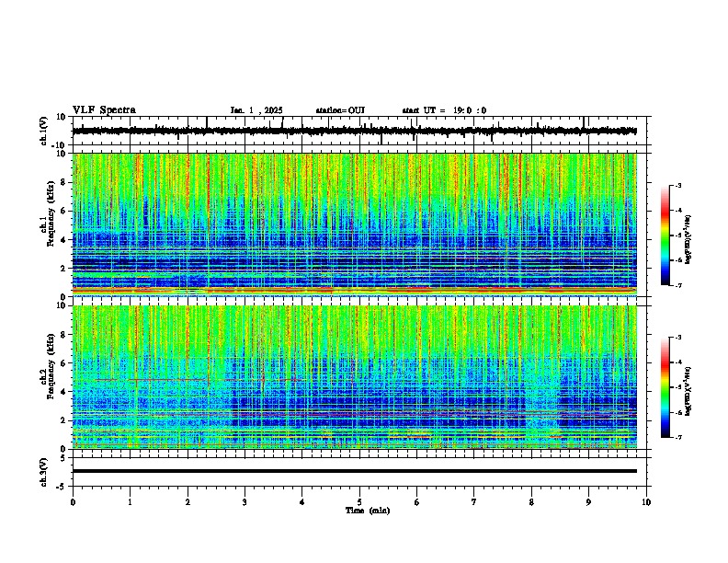Click the ch.2 "Frequency (kHz)" axis label
Image resolution: width=728 pixels, height=563 pixels.
[51, 366]
